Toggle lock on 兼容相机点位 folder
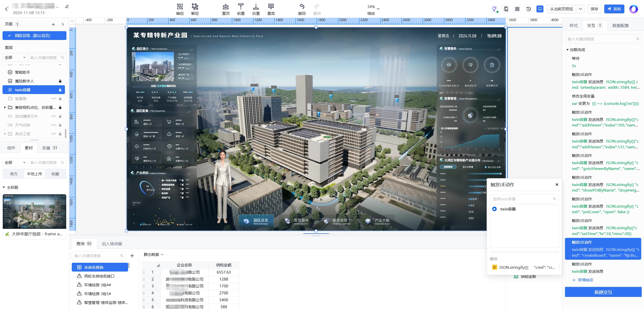The image size is (644, 309). tap(60, 108)
